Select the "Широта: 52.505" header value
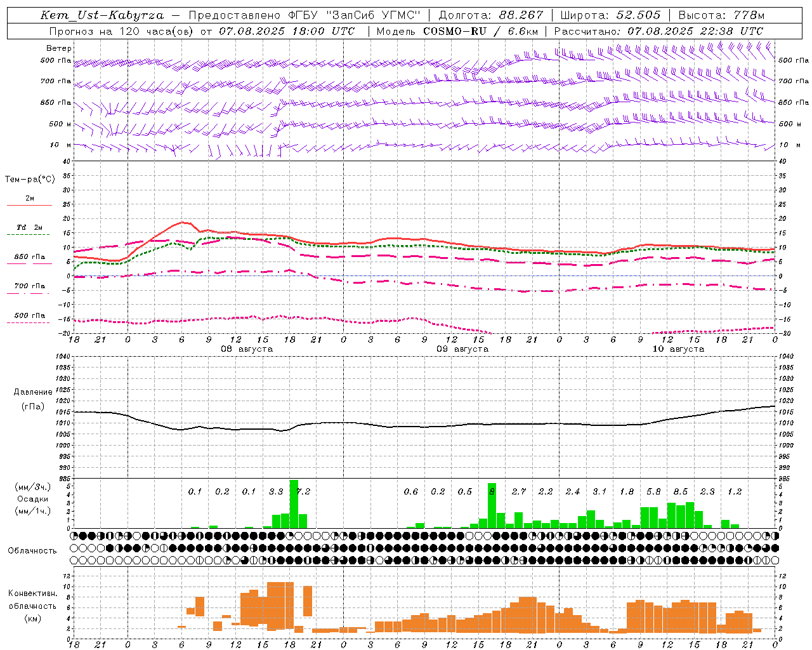The height and width of the screenshot is (650, 812). (612, 15)
